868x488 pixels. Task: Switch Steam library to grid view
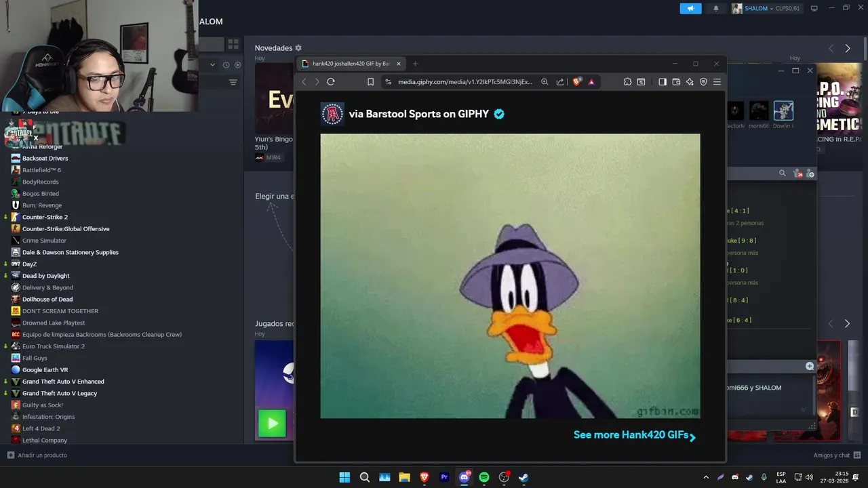pos(233,44)
